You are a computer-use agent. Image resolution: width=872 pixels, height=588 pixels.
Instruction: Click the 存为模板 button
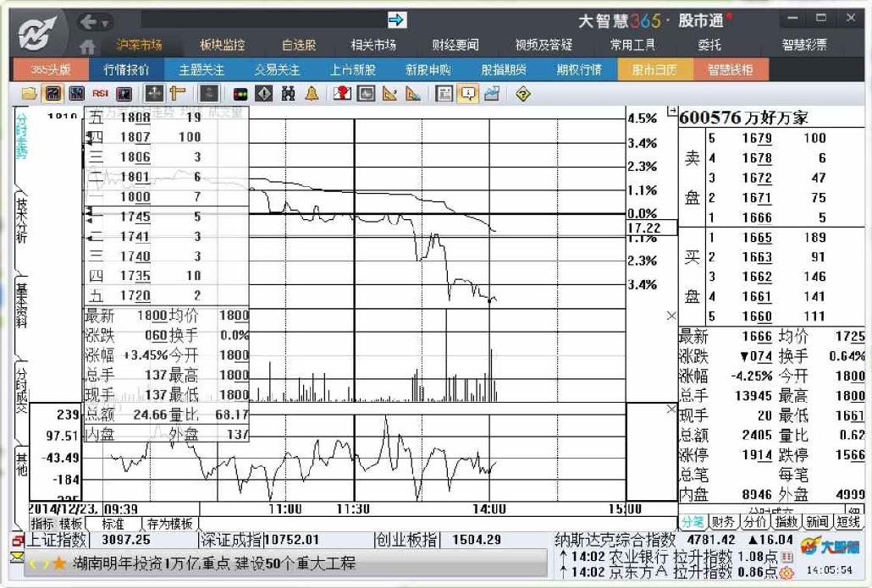(169, 524)
